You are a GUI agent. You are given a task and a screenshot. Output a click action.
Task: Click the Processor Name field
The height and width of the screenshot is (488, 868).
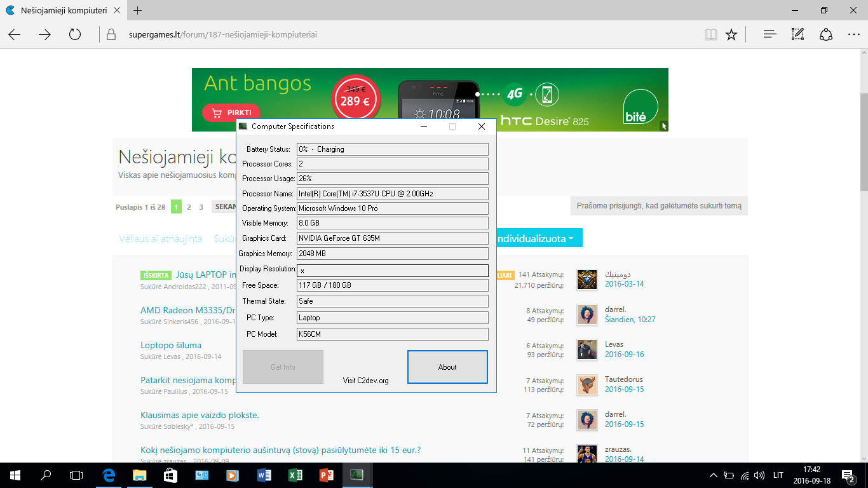pos(392,194)
